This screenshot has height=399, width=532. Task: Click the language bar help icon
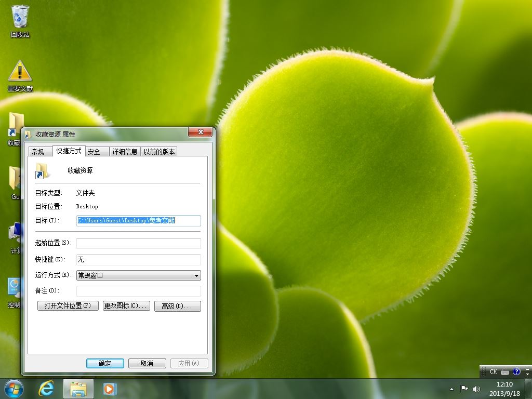click(516, 371)
